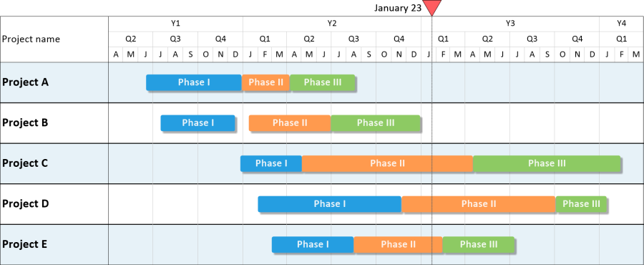This screenshot has height=265, width=644.
Task: Select the Y3 year header
Action: coord(510,24)
